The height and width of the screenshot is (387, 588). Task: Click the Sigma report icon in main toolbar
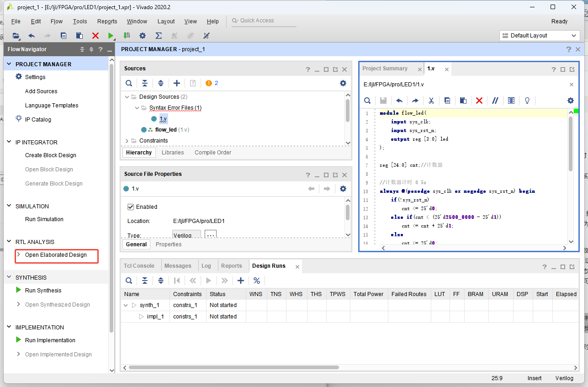click(x=159, y=36)
